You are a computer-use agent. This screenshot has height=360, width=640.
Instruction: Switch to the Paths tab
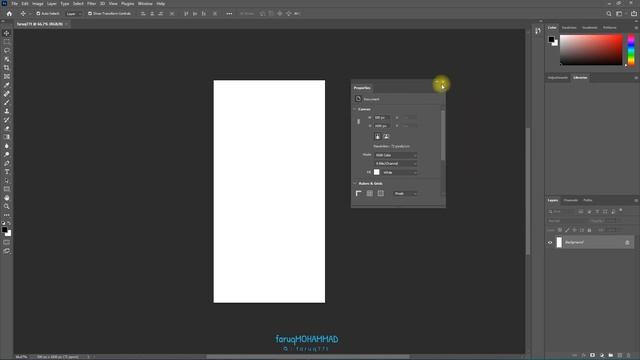point(588,200)
